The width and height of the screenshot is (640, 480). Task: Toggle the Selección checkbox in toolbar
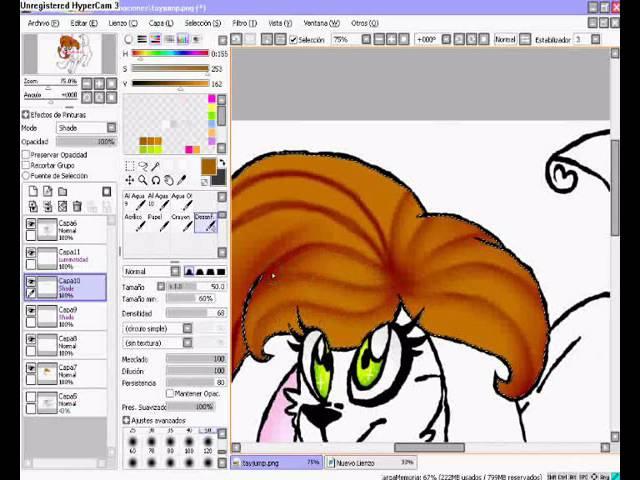[x=293, y=40]
